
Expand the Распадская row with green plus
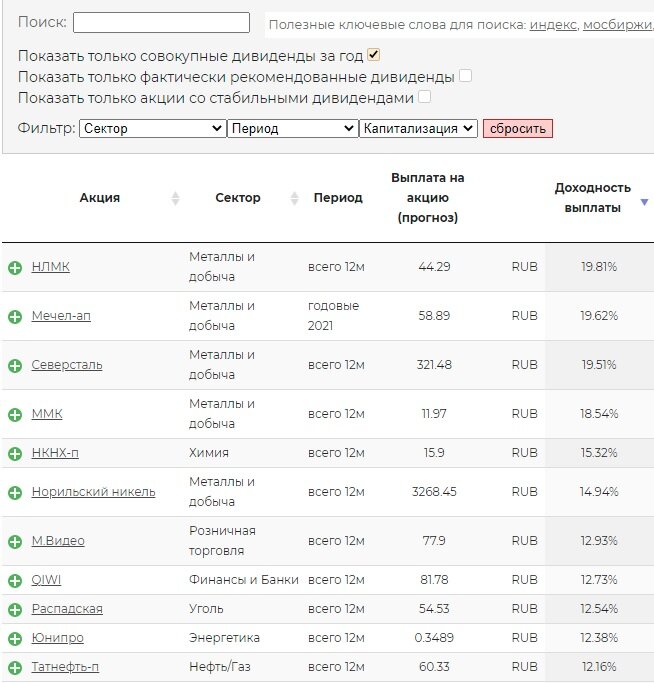[x=15, y=609]
